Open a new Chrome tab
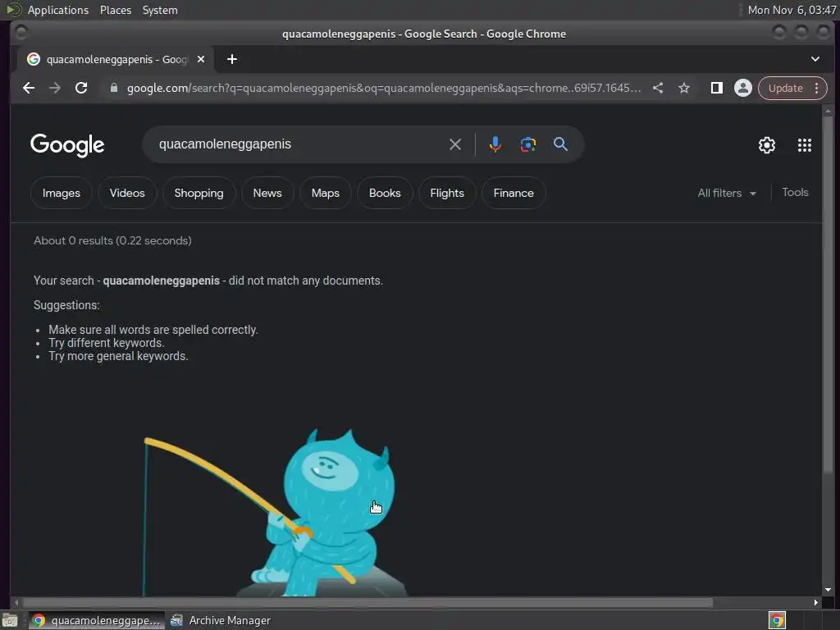 pos(232,59)
